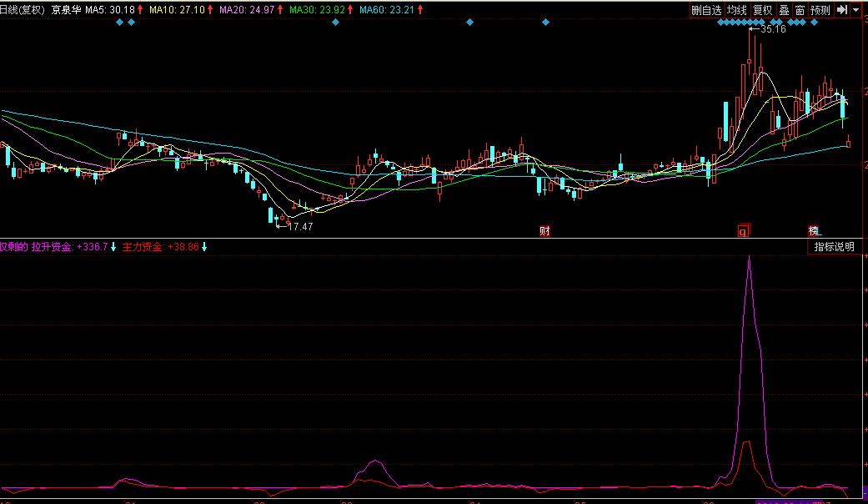This screenshot has width=868, height=504.
Task: Click the 拉升资金: +336.7 indicator label
Action: (x=70, y=247)
